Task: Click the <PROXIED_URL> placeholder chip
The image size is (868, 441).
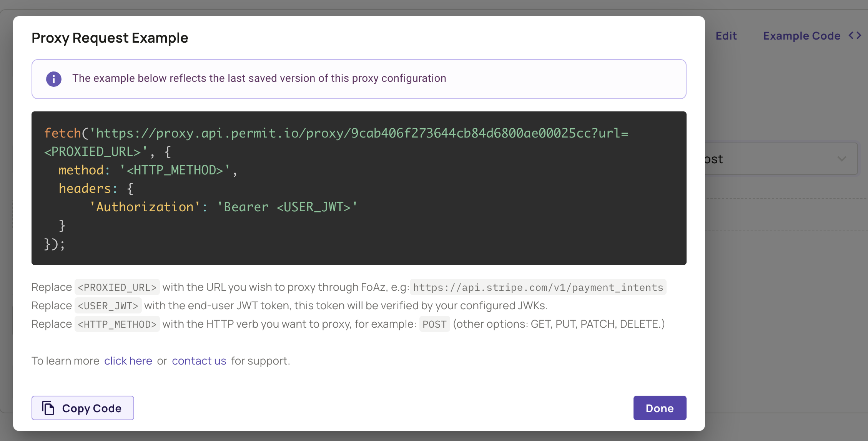Action: [117, 287]
